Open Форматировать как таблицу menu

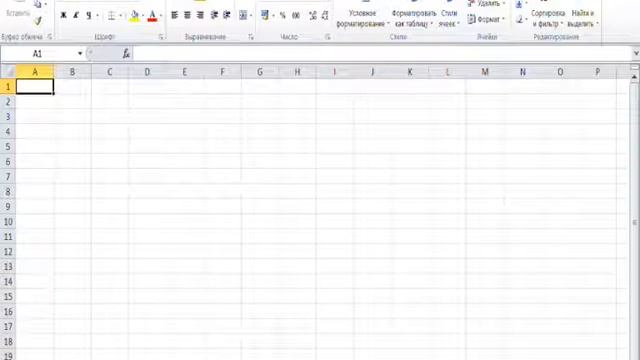413,18
